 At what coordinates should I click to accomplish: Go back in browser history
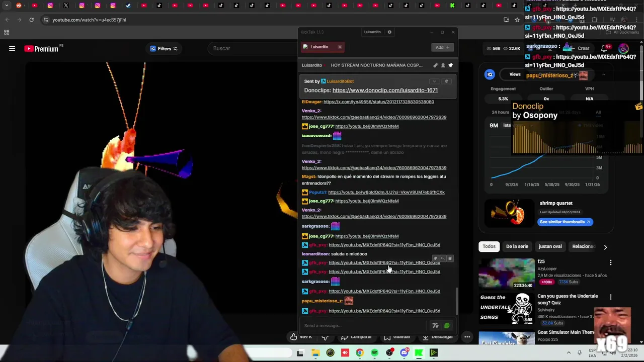pos(7,20)
